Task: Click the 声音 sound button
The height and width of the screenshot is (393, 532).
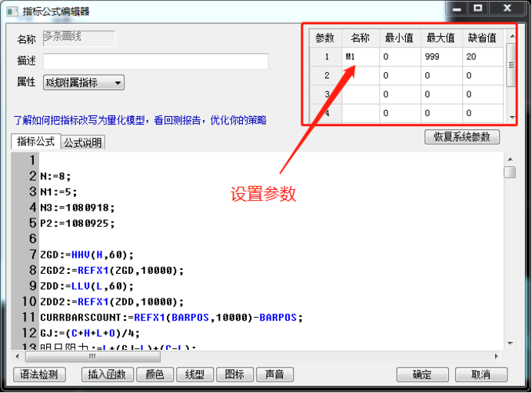Action: coord(274,375)
